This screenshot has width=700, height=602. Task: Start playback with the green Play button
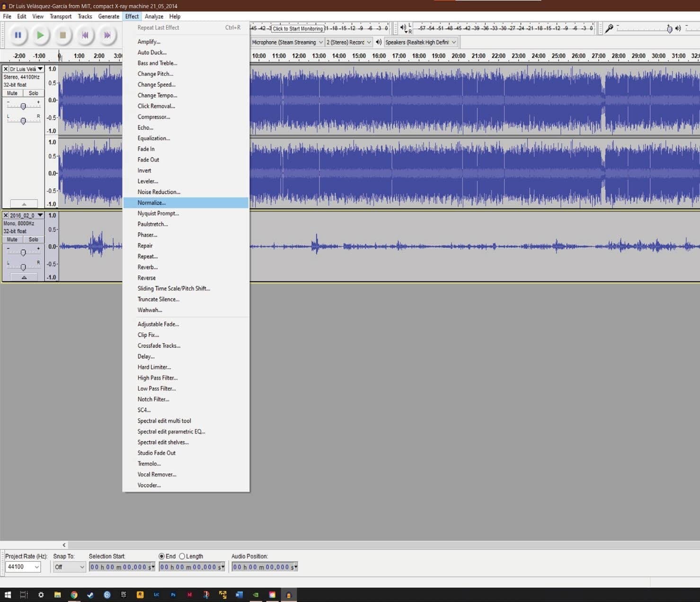coord(40,35)
